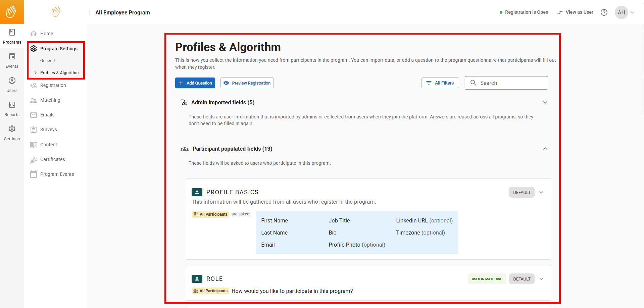Go to the Users section icon

(x=12, y=81)
